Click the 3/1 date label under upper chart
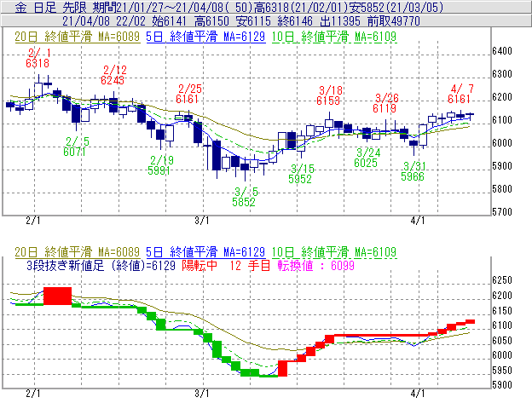Viewport: 532px width, 403px height. pos(201,221)
